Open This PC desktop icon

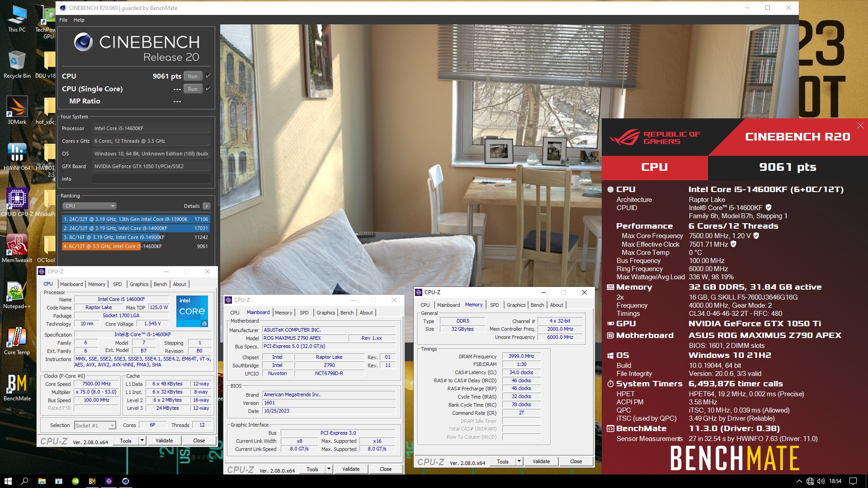pos(17,19)
